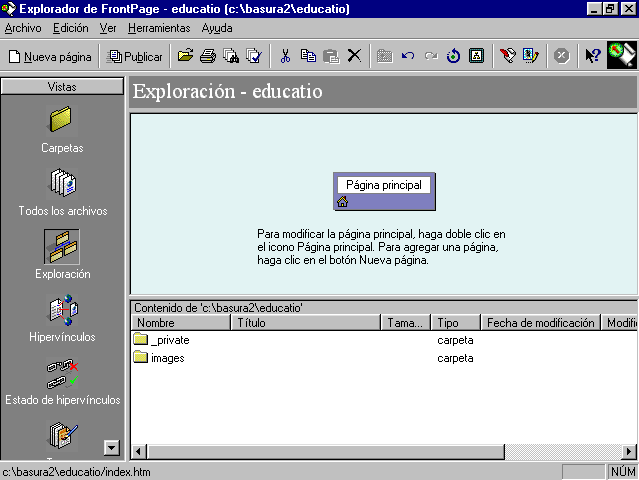Click the copy icon in toolbar

click(308, 56)
